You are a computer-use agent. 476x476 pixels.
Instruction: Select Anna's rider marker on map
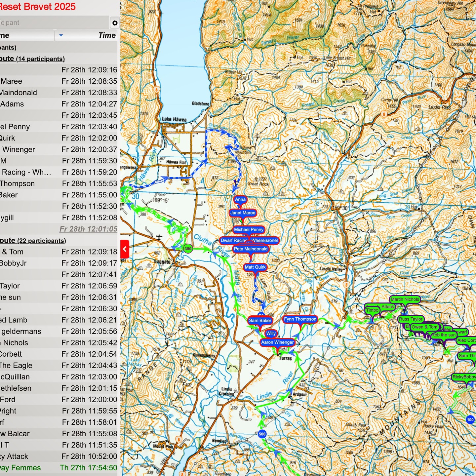[240, 199]
